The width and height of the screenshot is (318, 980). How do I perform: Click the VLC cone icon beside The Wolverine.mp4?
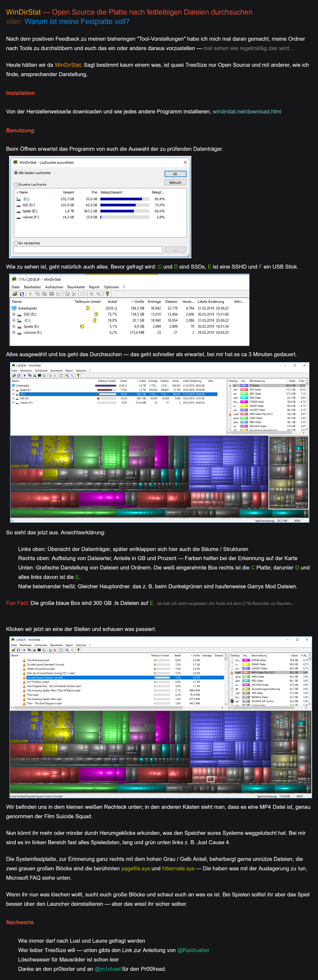tap(24, 660)
